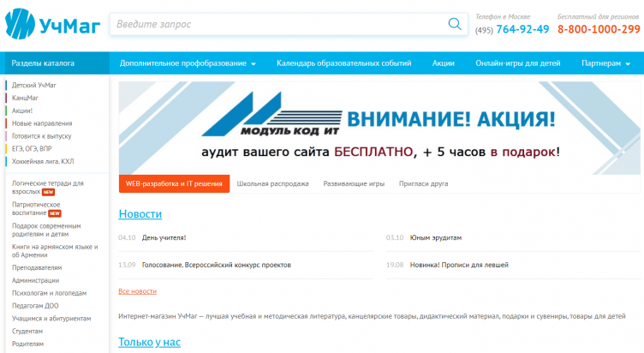Open Студентам category

click(x=27, y=332)
